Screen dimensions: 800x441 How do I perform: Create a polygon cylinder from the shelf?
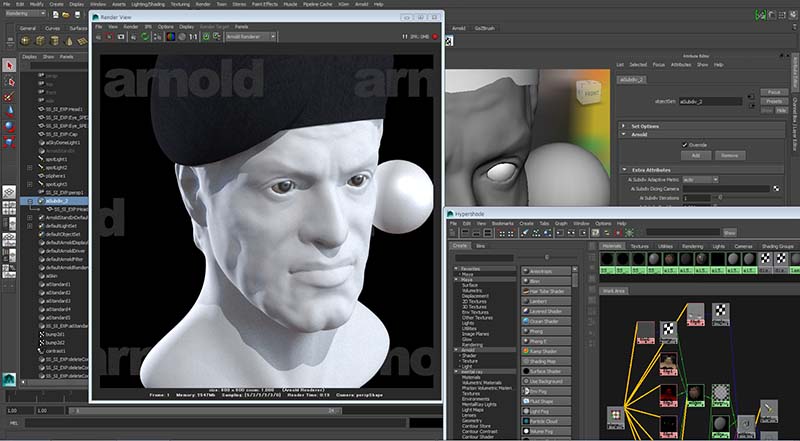(x=54, y=41)
